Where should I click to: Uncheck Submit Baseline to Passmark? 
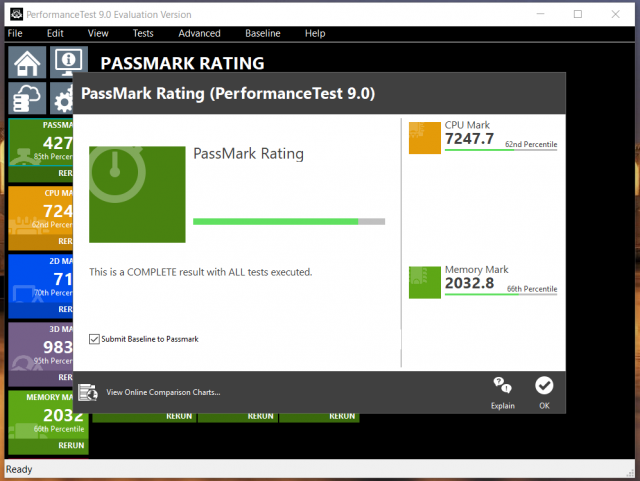click(95, 339)
